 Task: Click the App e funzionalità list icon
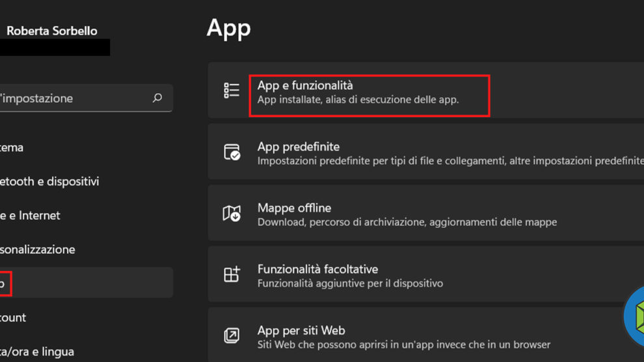point(232,90)
